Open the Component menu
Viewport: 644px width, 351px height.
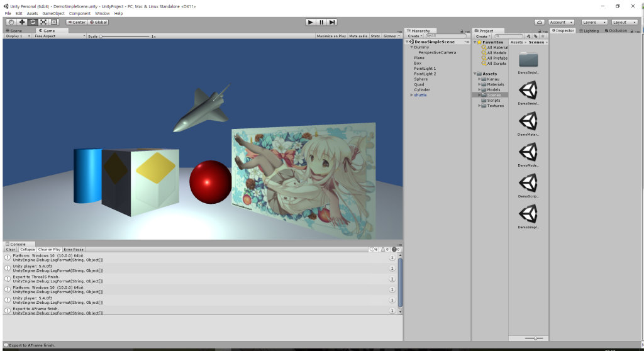point(80,14)
